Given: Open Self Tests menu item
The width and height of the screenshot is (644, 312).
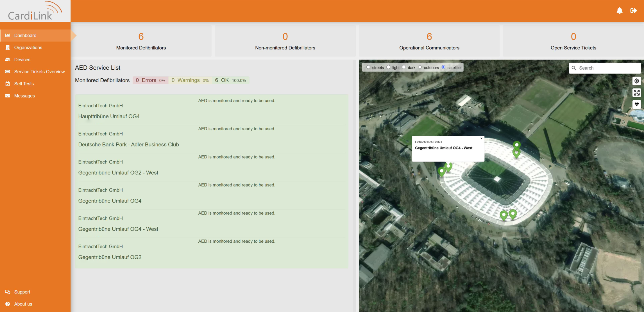Looking at the screenshot, I should [35, 84].
